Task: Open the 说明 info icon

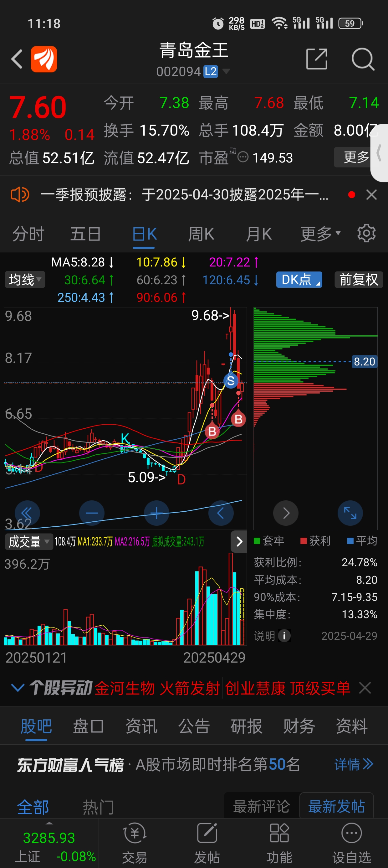Action: [284, 636]
